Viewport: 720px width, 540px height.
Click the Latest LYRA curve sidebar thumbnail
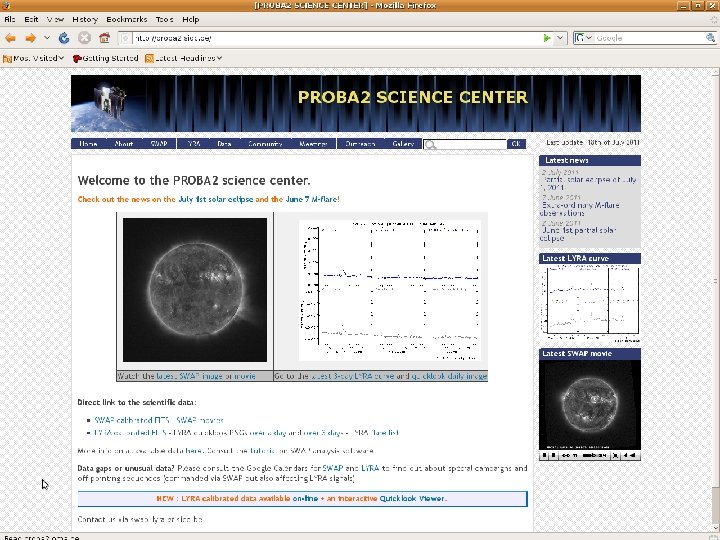tap(590, 303)
